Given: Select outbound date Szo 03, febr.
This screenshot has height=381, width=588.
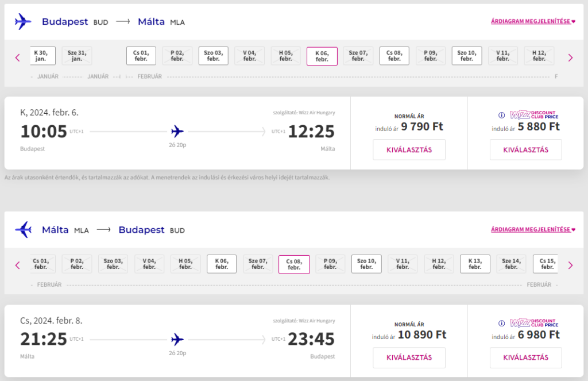Looking at the screenshot, I should (x=214, y=56).
